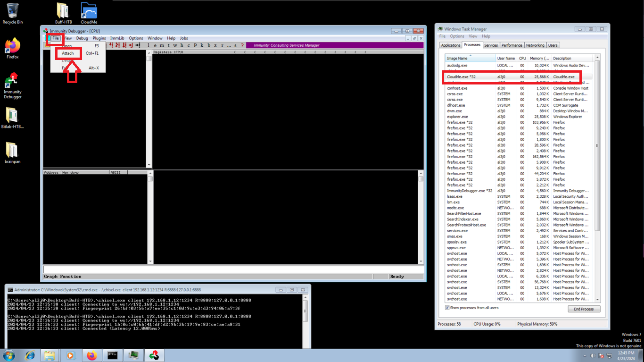The width and height of the screenshot is (644, 362).
Task: Click the red '?' help toolbar icon
Action: (x=242, y=45)
